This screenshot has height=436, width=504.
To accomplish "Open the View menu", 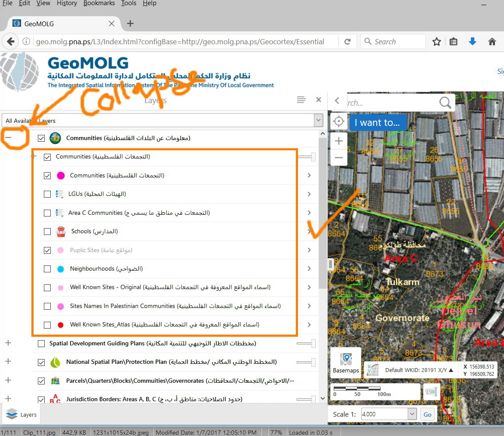I will (x=43, y=3).
